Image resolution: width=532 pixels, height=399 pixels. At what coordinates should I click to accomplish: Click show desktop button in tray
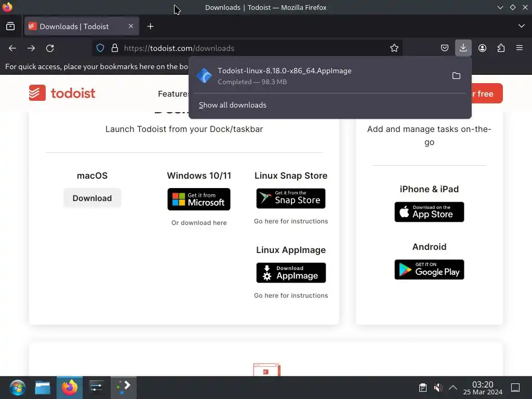[516, 388]
